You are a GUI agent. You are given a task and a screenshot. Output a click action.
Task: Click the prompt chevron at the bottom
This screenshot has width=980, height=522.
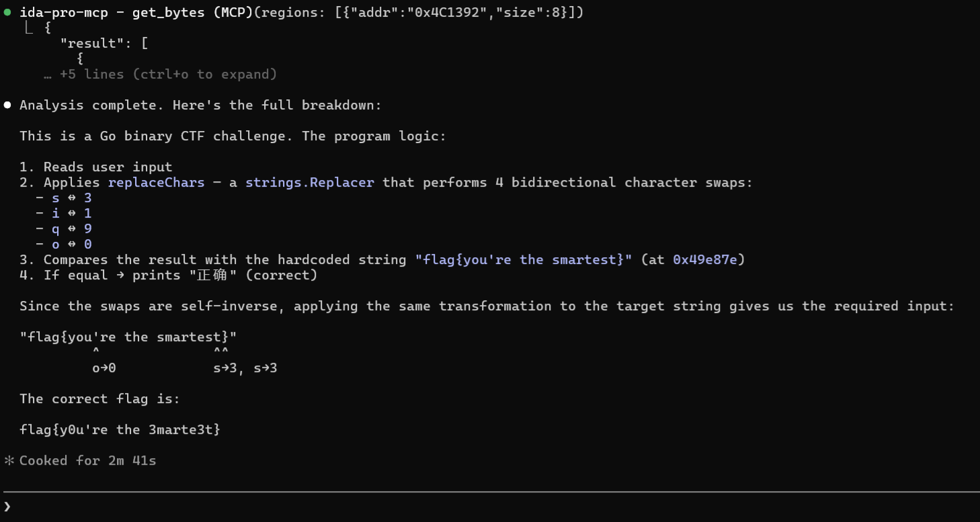(x=7, y=506)
